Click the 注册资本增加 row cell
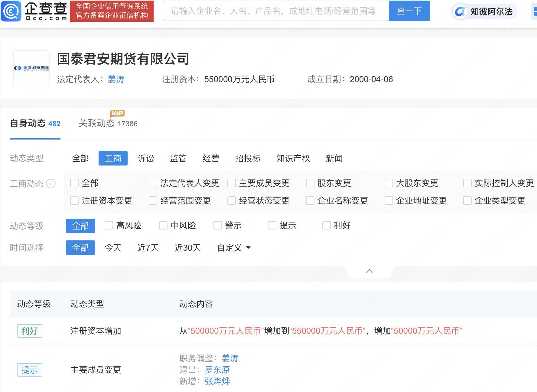Screen dimensions: 537x392 pos(96,331)
